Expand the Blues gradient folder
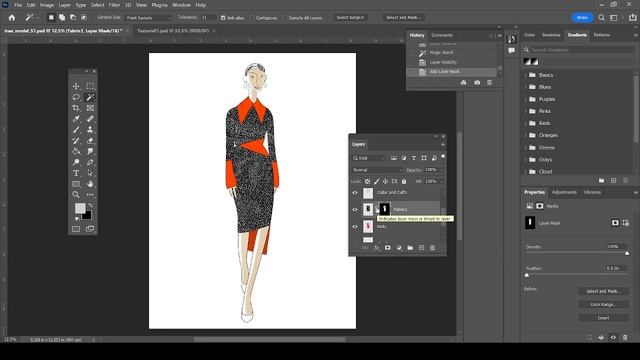Image resolution: width=640 pixels, height=360 pixels. click(526, 87)
